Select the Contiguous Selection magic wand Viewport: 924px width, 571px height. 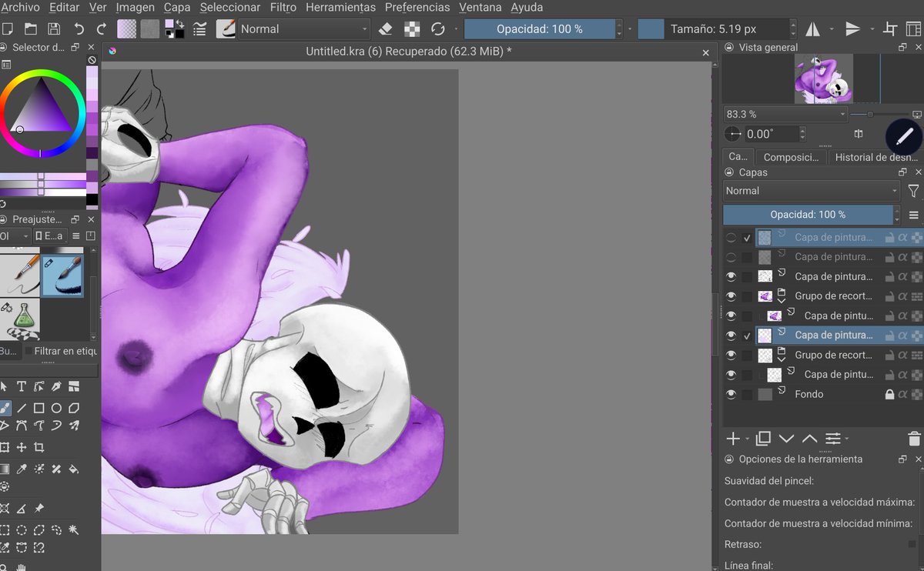[x=74, y=530]
